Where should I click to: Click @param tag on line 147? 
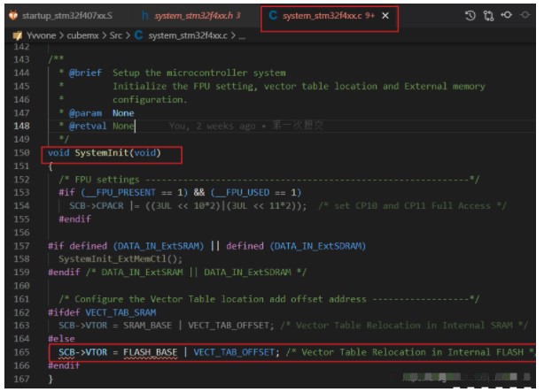click(85, 113)
